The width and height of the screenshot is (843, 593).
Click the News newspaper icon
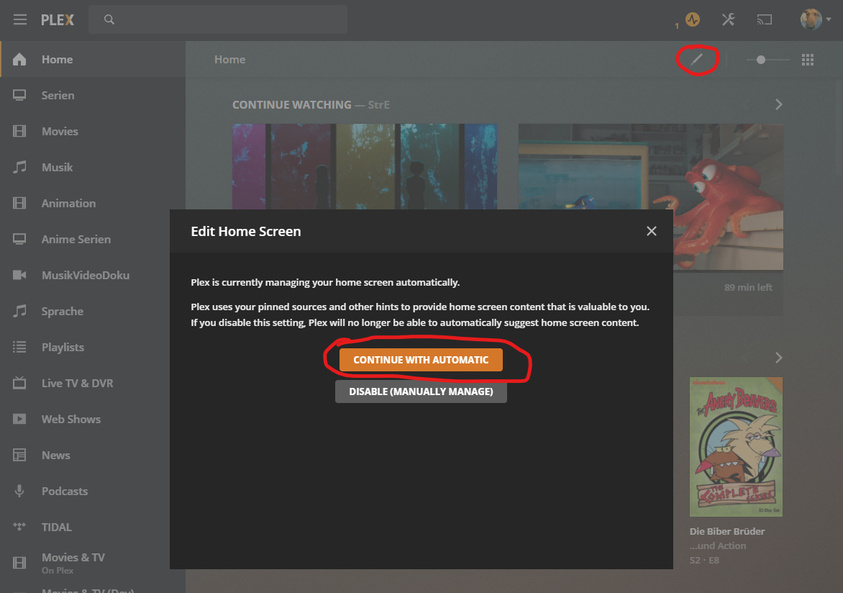tap(19, 455)
